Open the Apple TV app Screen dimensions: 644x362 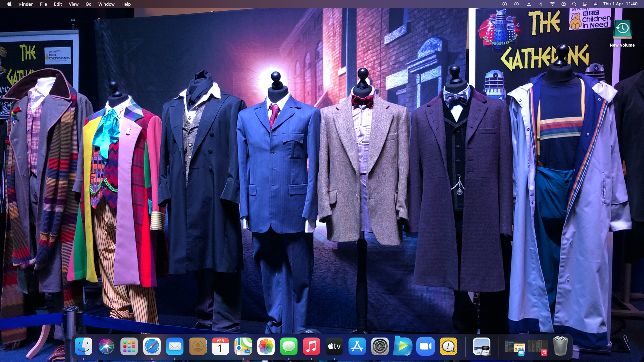tap(334, 346)
